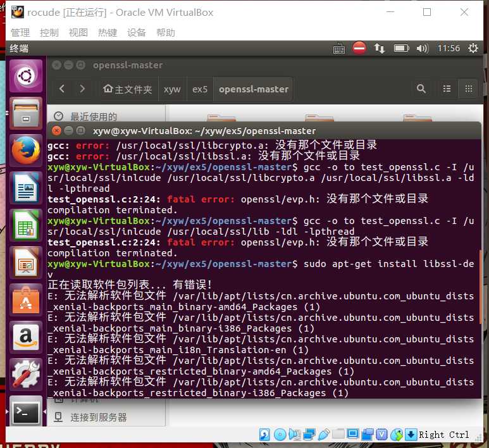Open the 热键 menu in VirtualBox
This screenshot has width=489, height=448.
click(108, 32)
